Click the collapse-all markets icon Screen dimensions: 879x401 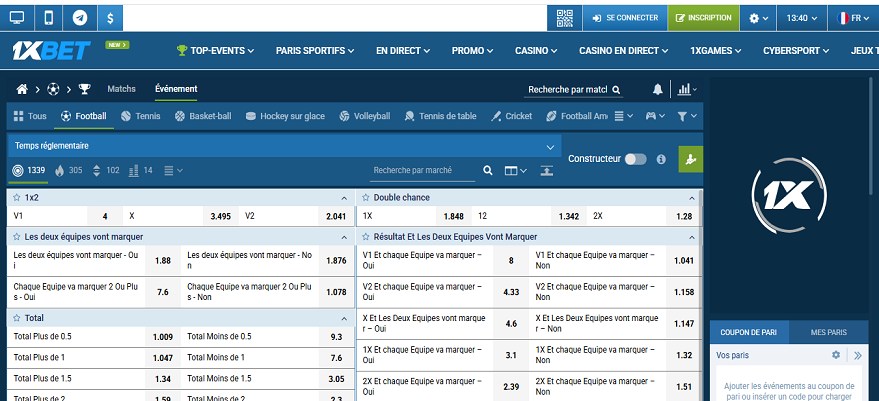547,170
